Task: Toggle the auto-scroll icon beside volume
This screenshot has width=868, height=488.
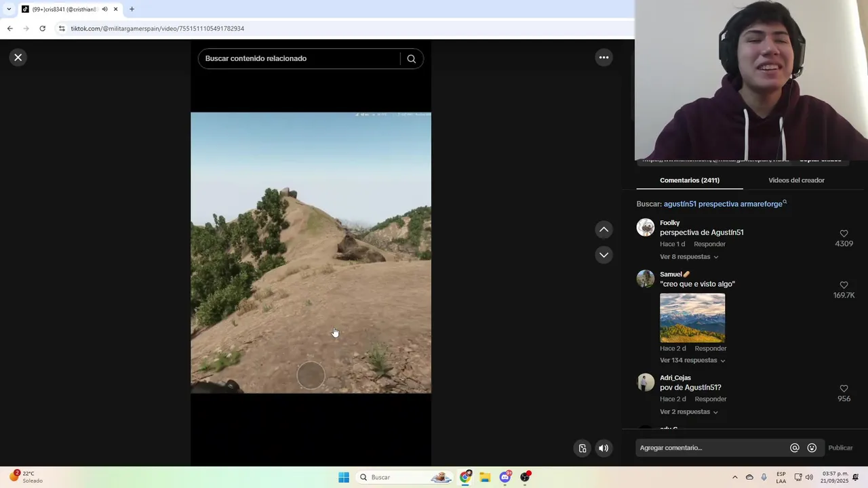Action: (x=582, y=448)
